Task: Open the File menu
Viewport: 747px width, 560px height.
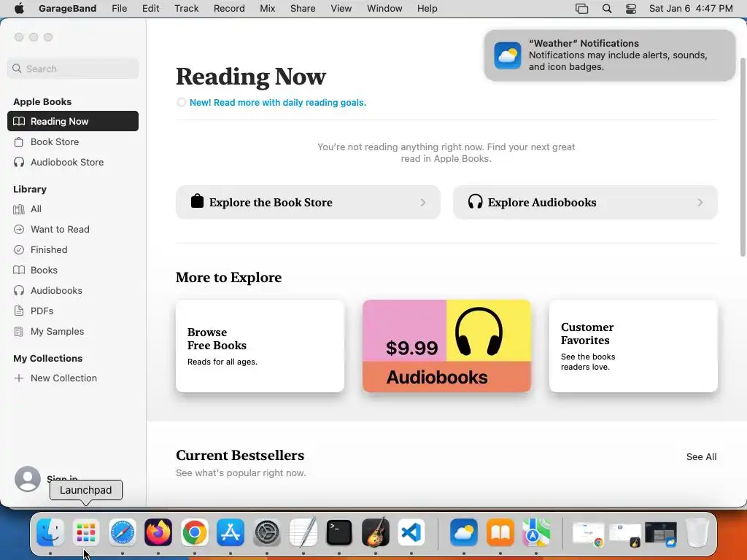Action: (119, 9)
